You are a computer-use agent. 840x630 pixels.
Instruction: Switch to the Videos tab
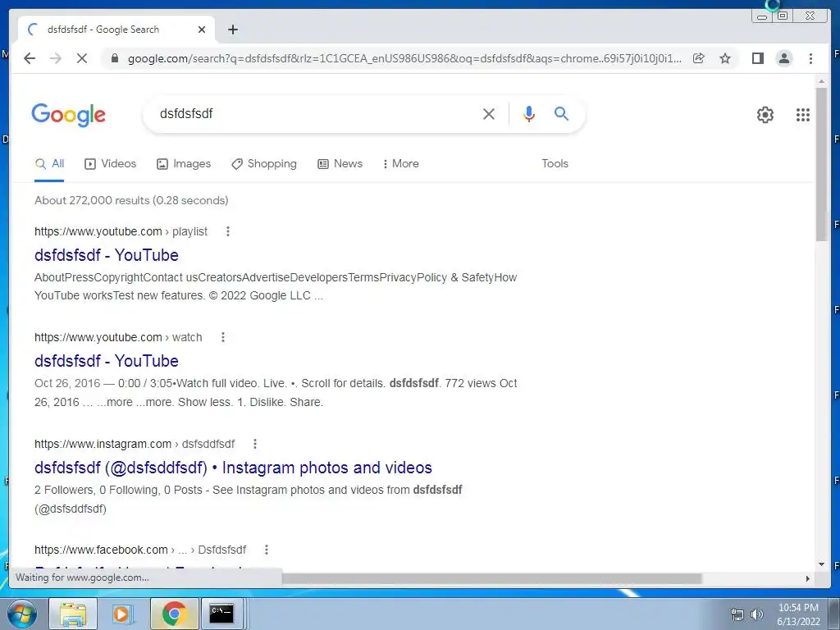point(111,164)
